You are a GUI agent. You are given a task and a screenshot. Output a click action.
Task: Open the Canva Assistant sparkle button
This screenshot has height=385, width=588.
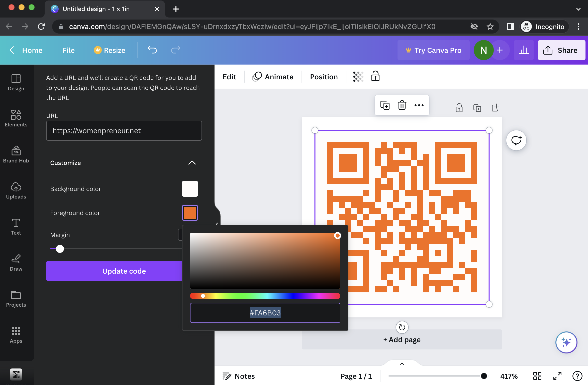pyautogui.click(x=566, y=342)
